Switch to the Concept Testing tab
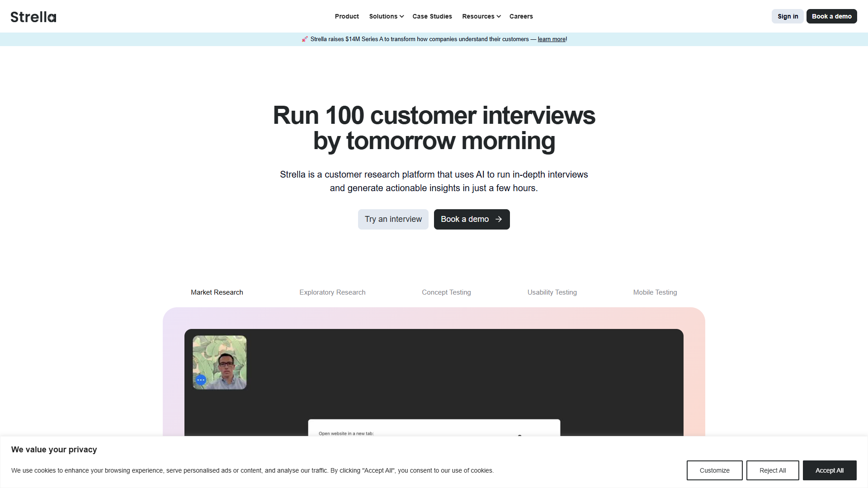This screenshot has height=488, width=868. click(446, 292)
